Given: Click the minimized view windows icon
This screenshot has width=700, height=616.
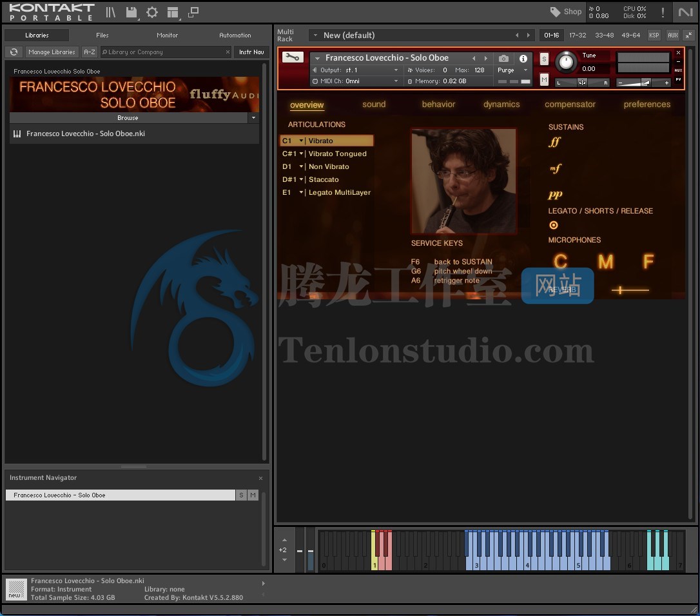Looking at the screenshot, I should (x=193, y=12).
